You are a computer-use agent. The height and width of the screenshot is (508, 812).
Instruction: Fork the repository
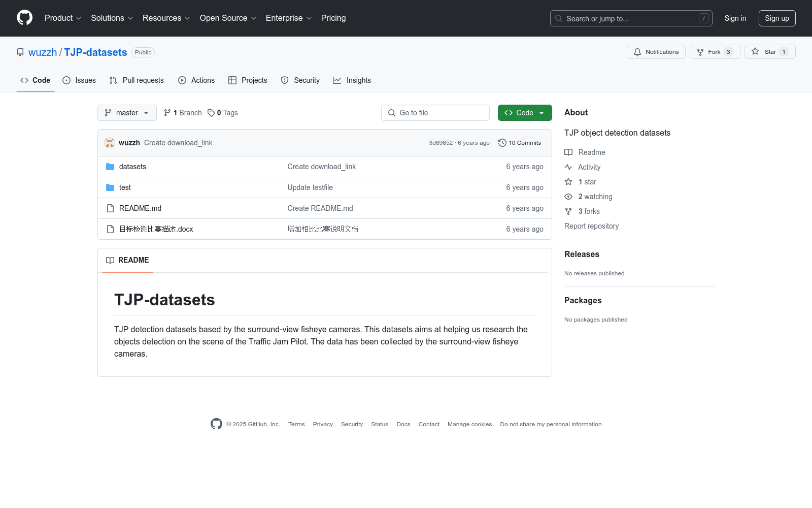[x=715, y=52]
